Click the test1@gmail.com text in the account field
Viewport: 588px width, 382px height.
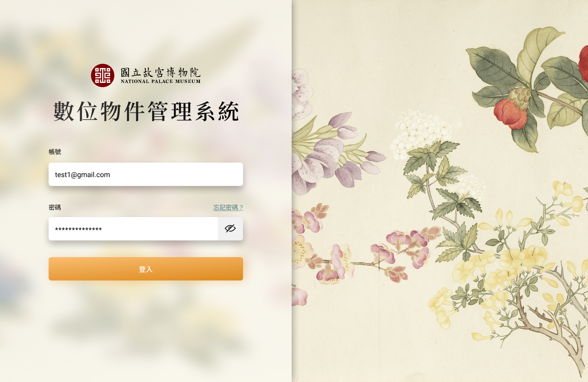point(82,175)
